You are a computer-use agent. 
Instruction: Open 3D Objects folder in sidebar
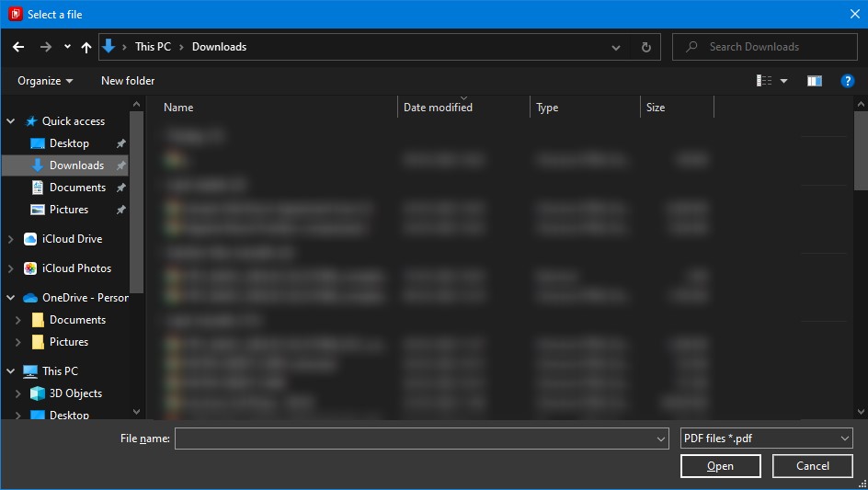tap(75, 393)
